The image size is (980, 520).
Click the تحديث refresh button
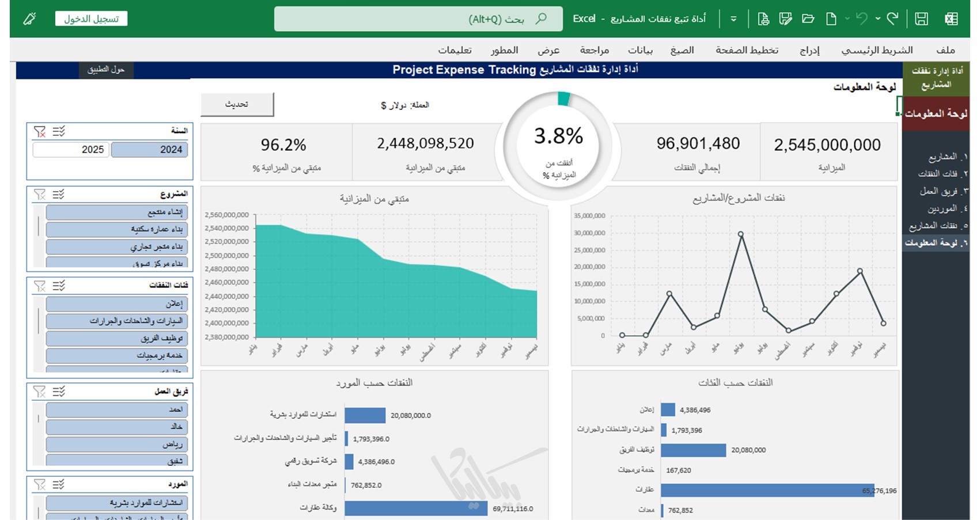coord(237,104)
